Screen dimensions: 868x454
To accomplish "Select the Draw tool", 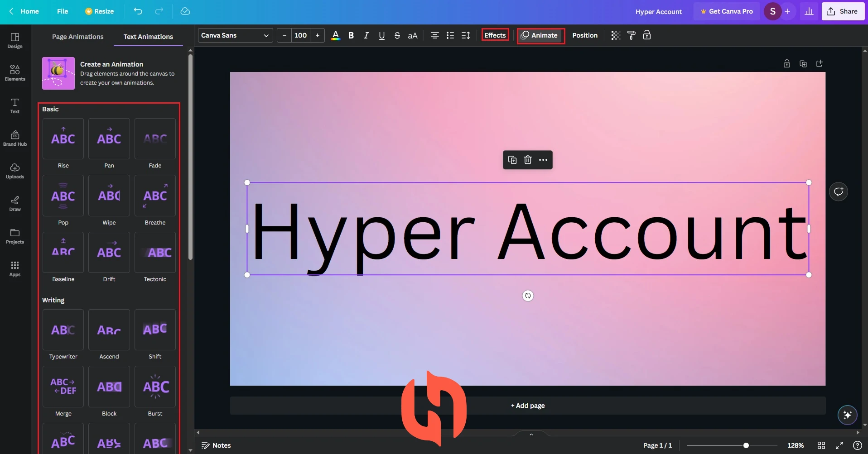I will (x=15, y=203).
